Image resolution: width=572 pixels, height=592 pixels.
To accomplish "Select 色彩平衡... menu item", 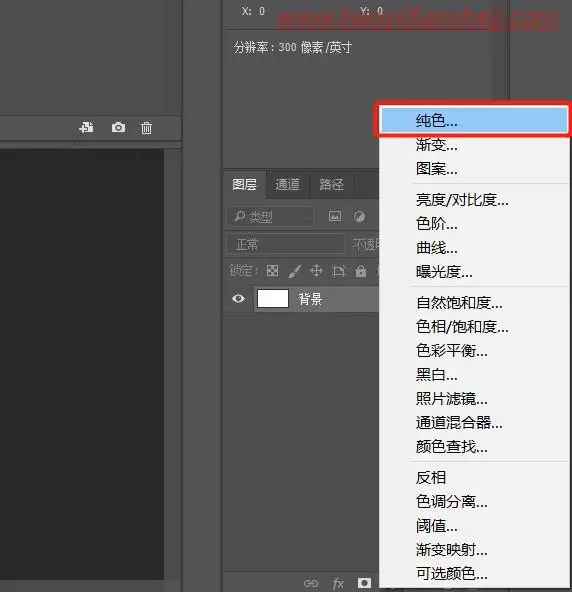I will [x=474, y=351].
